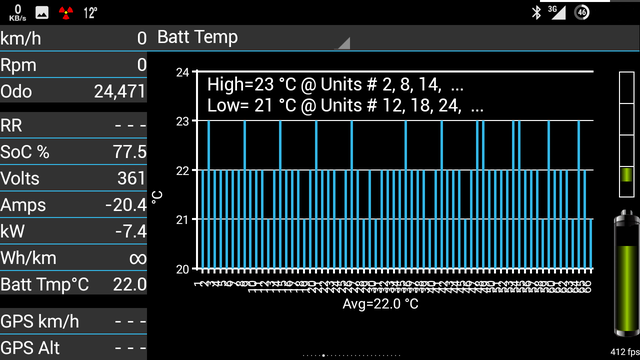Tap the 20 value on temperature axis

tap(182, 269)
